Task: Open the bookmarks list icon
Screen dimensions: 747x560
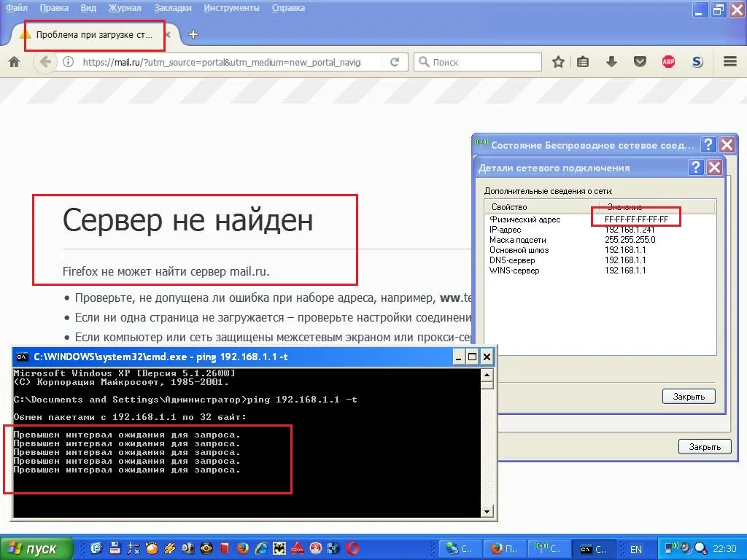Action: tap(583, 62)
